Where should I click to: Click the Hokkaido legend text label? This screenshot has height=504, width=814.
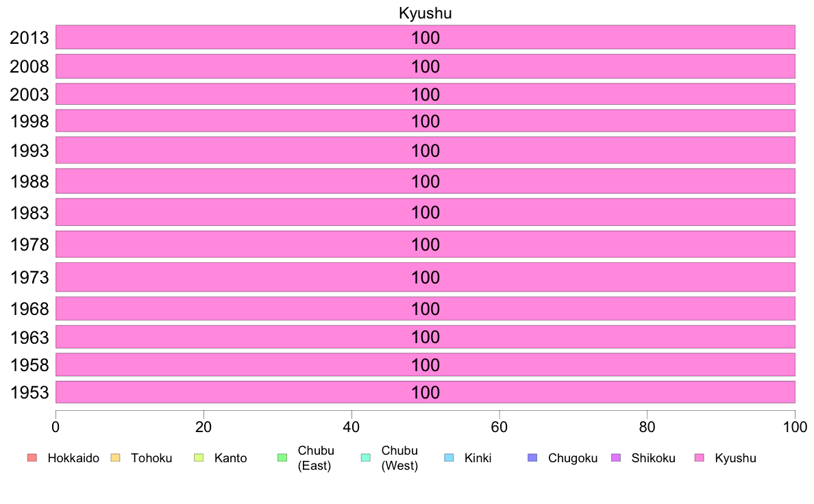point(73,458)
